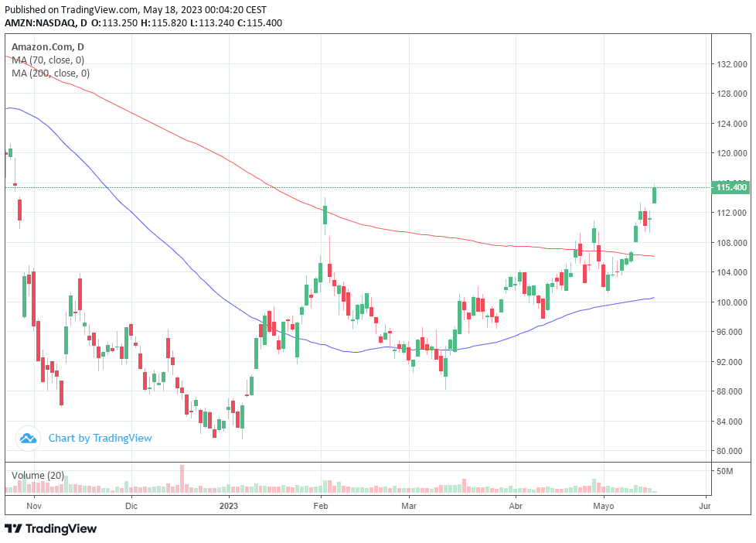Click the 2023 date axis label
Viewport: 756px width, 543px height.
point(229,506)
